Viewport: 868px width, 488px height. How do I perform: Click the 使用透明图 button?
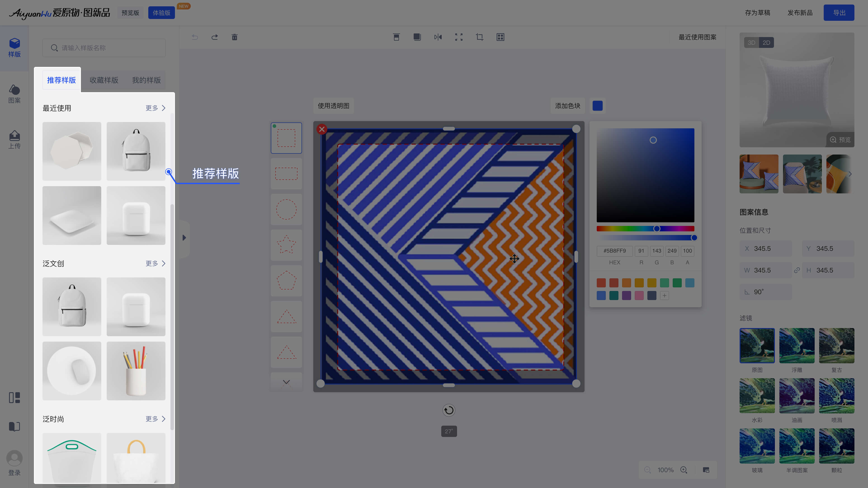(x=333, y=106)
